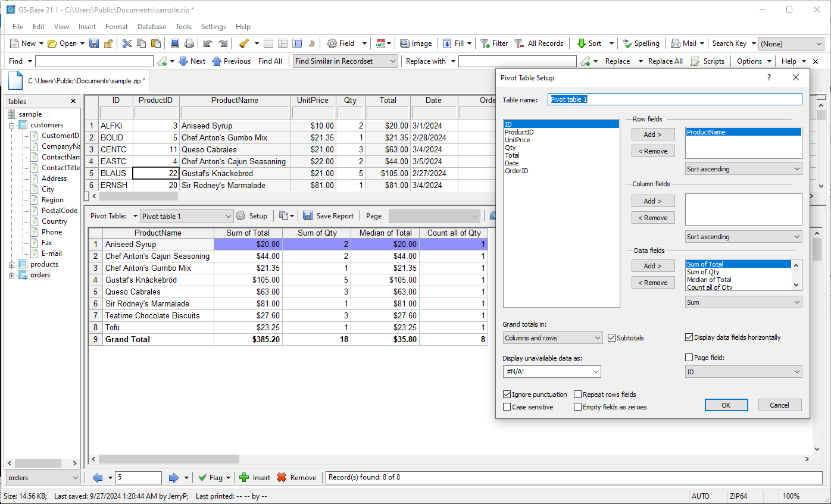Open the Grand totals in dropdown

pos(553,338)
